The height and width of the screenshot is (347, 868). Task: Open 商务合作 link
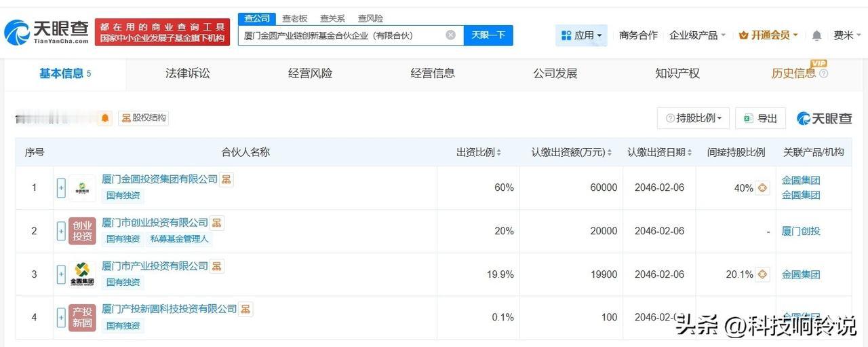pos(638,35)
